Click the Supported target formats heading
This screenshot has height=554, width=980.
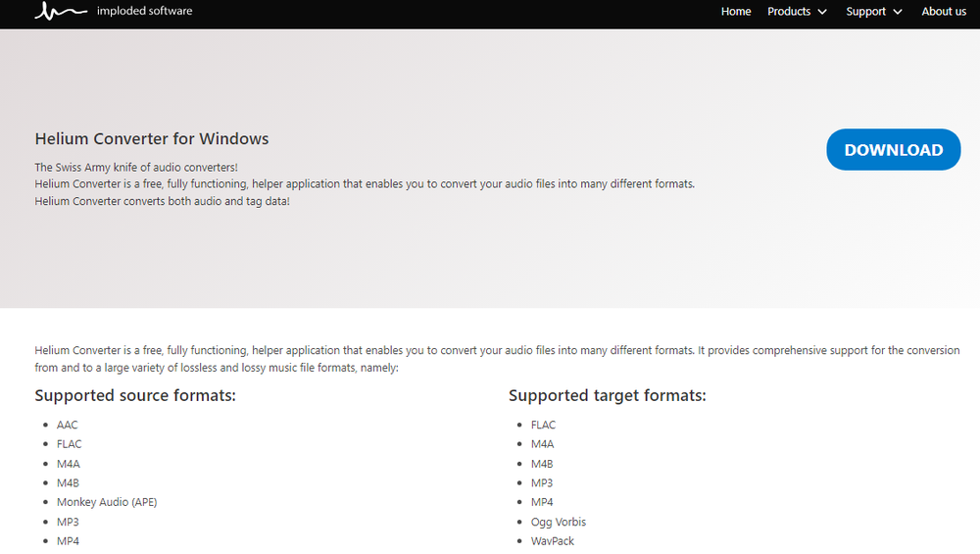608,395
